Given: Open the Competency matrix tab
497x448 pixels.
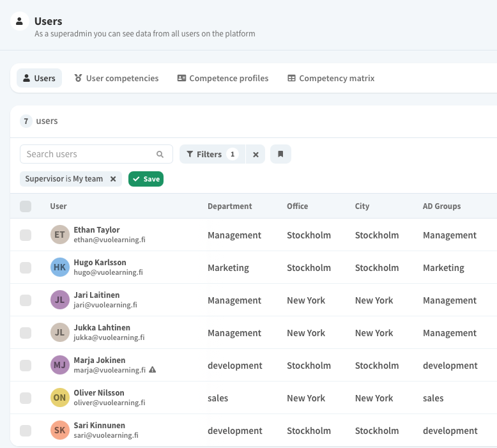Looking at the screenshot, I should 331,79.
